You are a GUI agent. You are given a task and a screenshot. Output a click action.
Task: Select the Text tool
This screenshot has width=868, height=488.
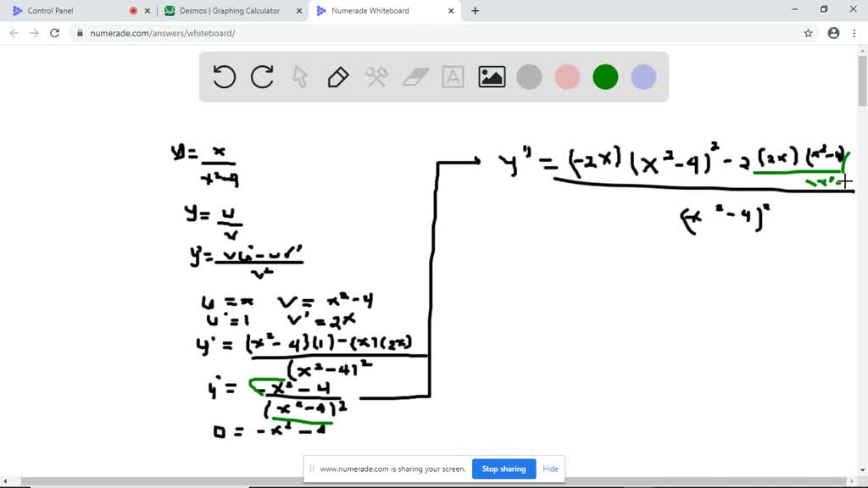pyautogui.click(x=453, y=77)
